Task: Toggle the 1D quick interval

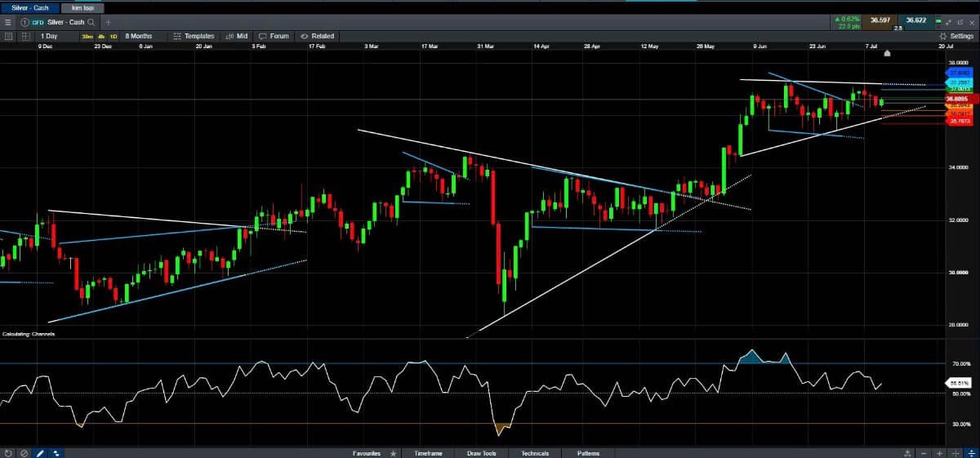Action: [114, 36]
